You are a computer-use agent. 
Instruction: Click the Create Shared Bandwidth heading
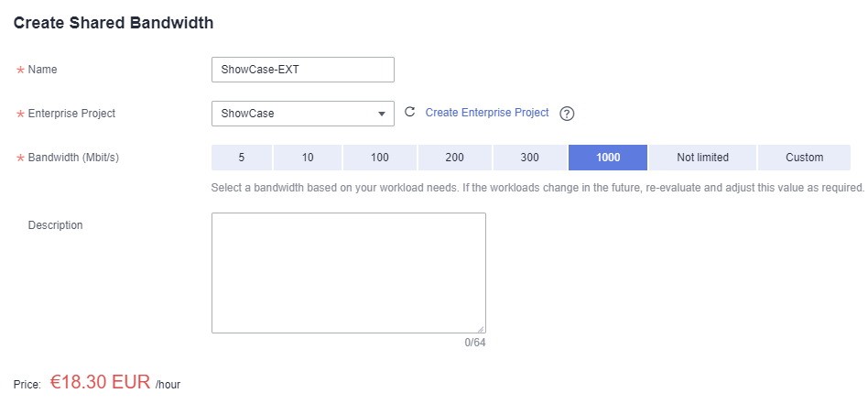coord(114,23)
